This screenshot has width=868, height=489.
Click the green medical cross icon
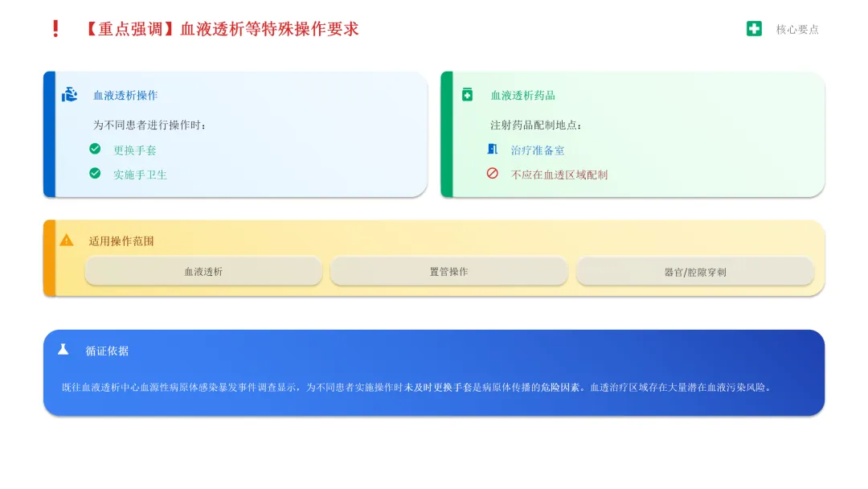(754, 29)
